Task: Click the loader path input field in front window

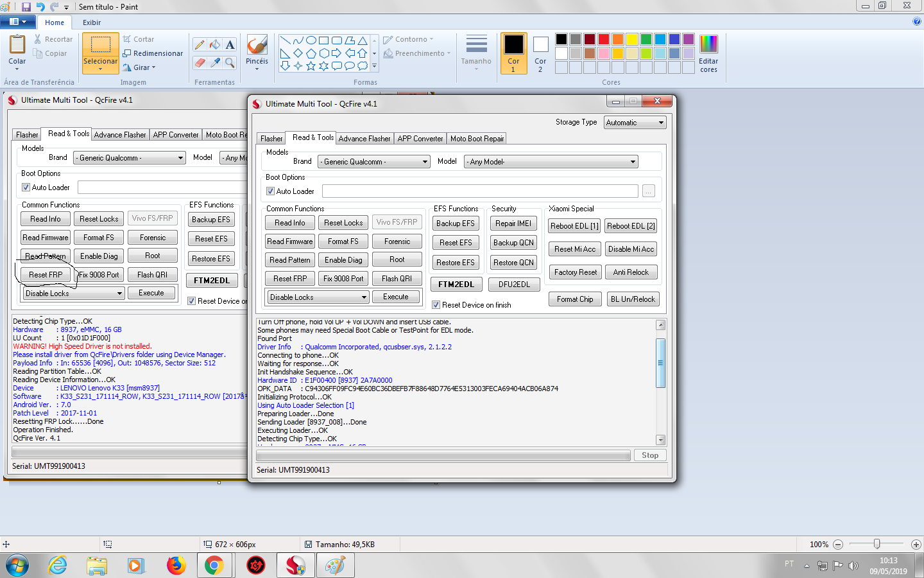Action: [x=480, y=191]
